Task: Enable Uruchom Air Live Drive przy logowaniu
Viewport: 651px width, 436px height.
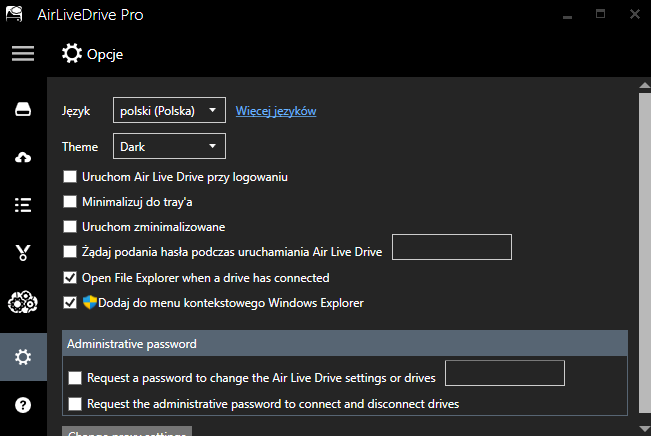Action: pyautogui.click(x=70, y=177)
